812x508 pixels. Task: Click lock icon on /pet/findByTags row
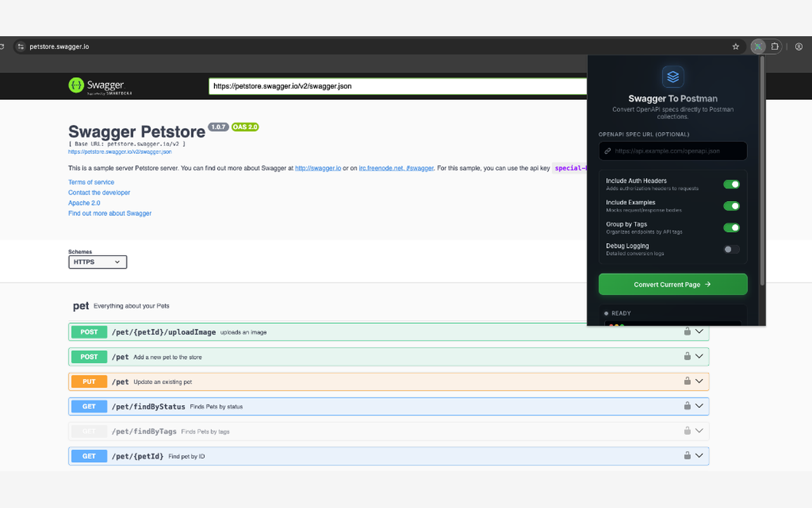[687, 431]
